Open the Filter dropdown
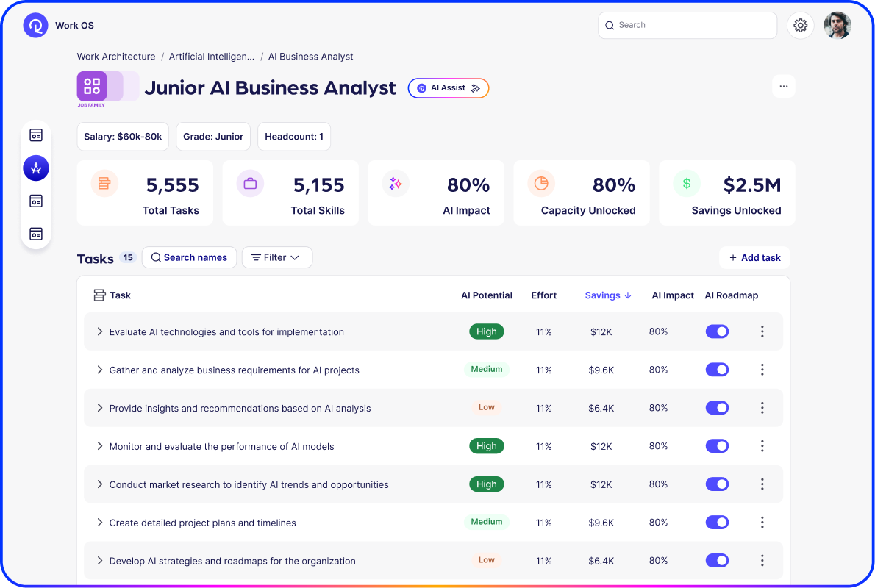Screen dimensions: 875x588 pos(277,257)
